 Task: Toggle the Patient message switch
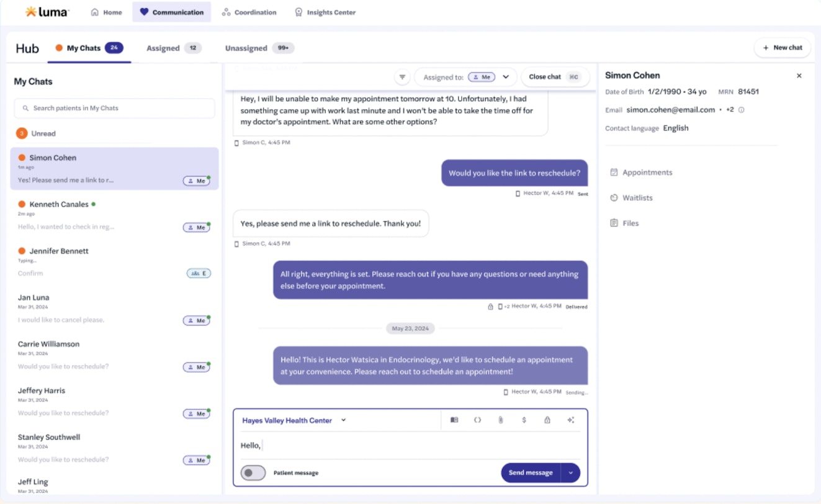pyautogui.click(x=253, y=472)
